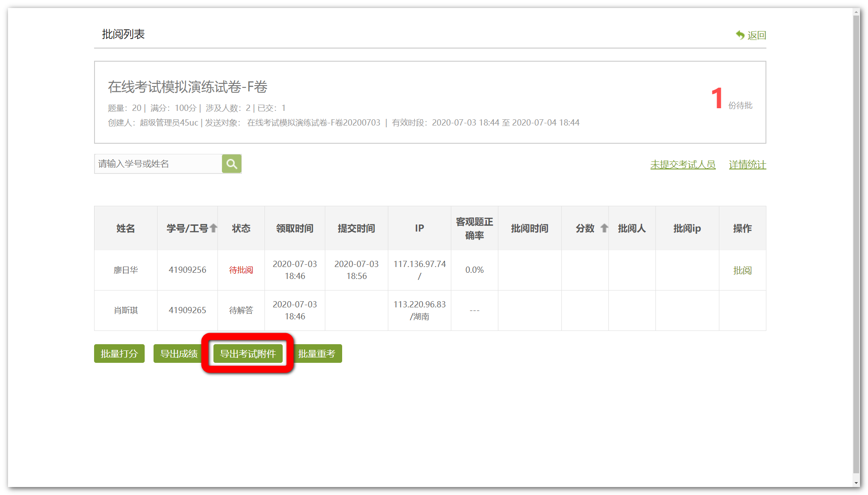Select the 肖斯琪 name cell
The height and width of the screenshot is (495, 868).
126,310
